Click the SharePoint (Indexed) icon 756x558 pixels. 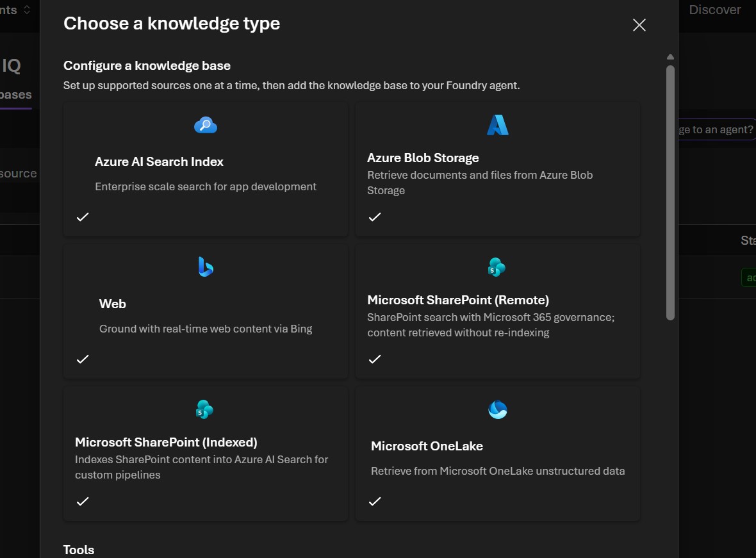coord(204,409)
